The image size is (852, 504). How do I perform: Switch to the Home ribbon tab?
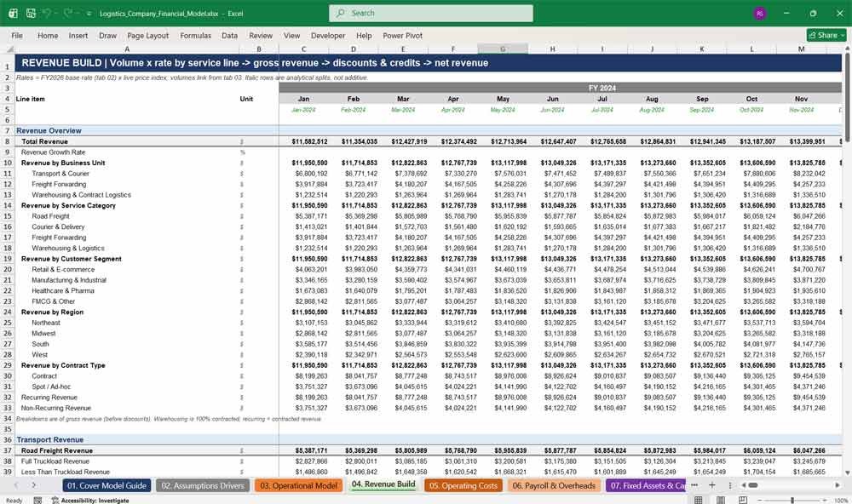point(48,35)
